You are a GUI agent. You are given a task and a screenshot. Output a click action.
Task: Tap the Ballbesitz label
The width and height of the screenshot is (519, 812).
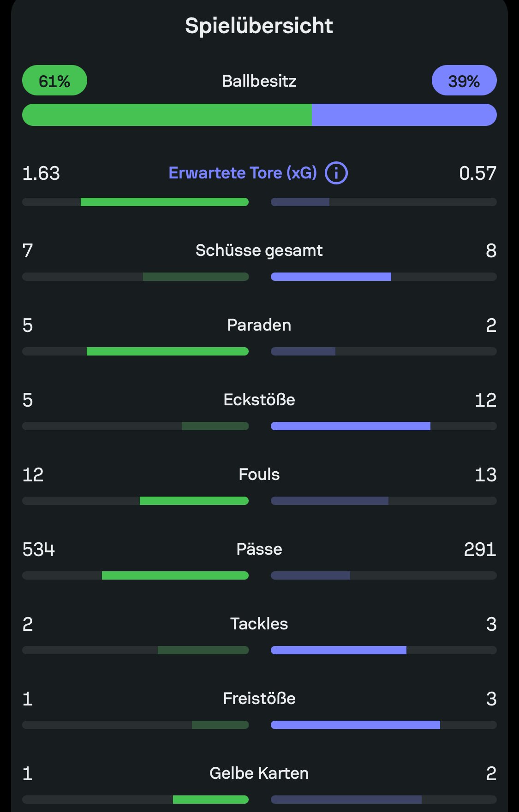coord(259,81)
